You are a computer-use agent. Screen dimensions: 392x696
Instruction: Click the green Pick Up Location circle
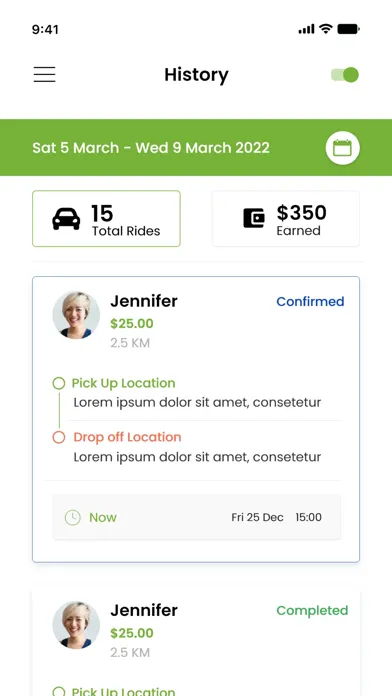pyautogui.click(x=59, y=384)
